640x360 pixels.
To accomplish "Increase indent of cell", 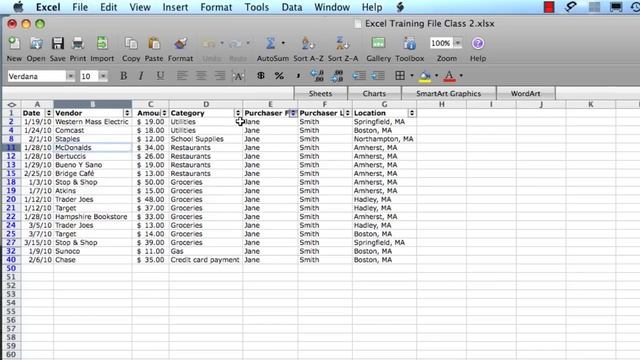I will click(378, 76).
